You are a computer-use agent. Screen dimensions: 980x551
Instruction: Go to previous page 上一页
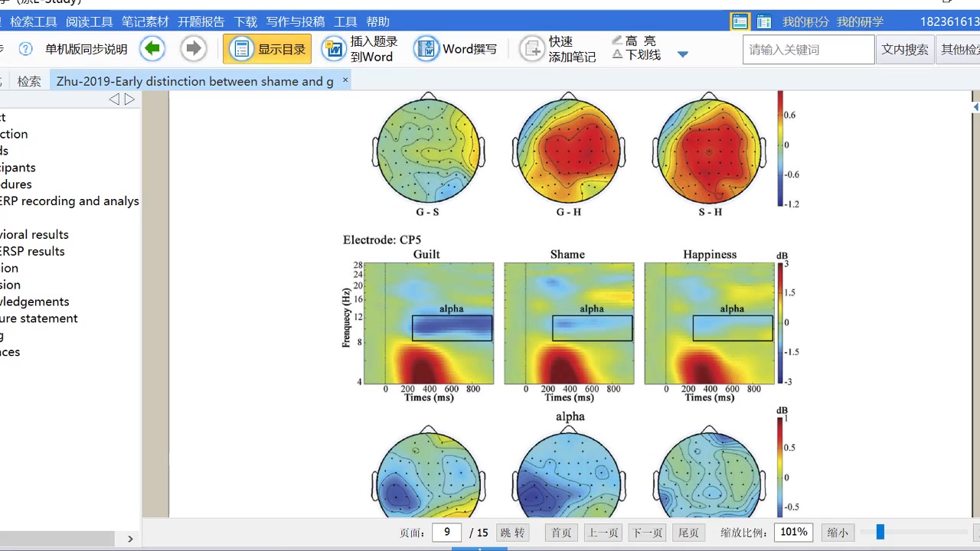tap(603, 533)
